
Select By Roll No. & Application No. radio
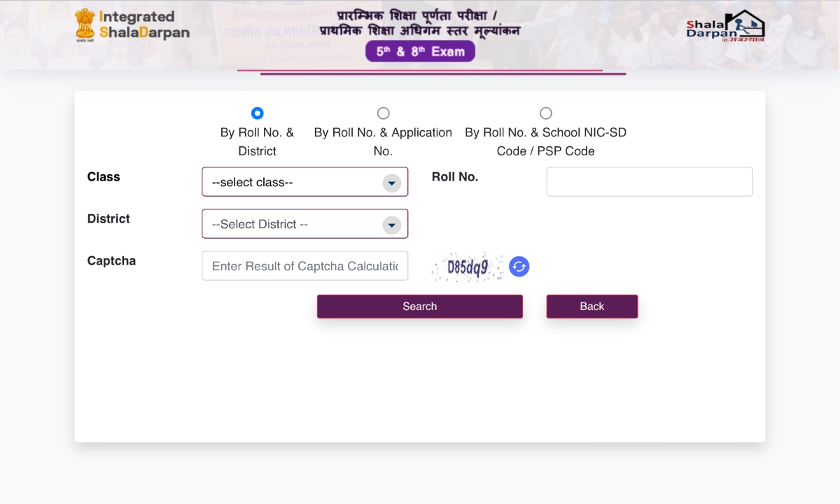pos(383,113)
